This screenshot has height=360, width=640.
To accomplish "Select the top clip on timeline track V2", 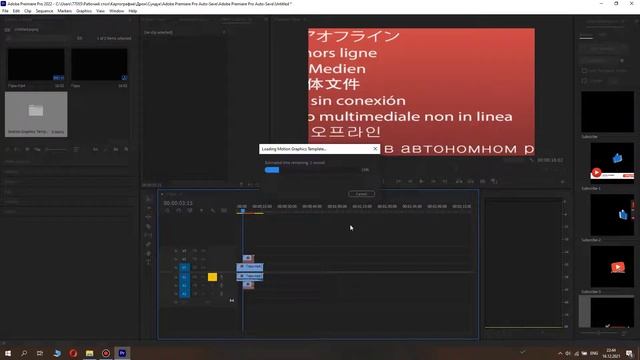I will click(248, 258).
